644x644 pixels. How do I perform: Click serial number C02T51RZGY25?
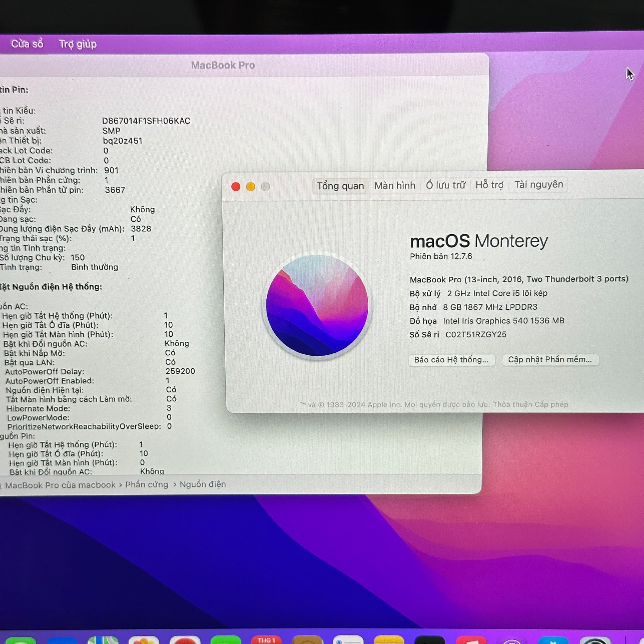point(476,334)
